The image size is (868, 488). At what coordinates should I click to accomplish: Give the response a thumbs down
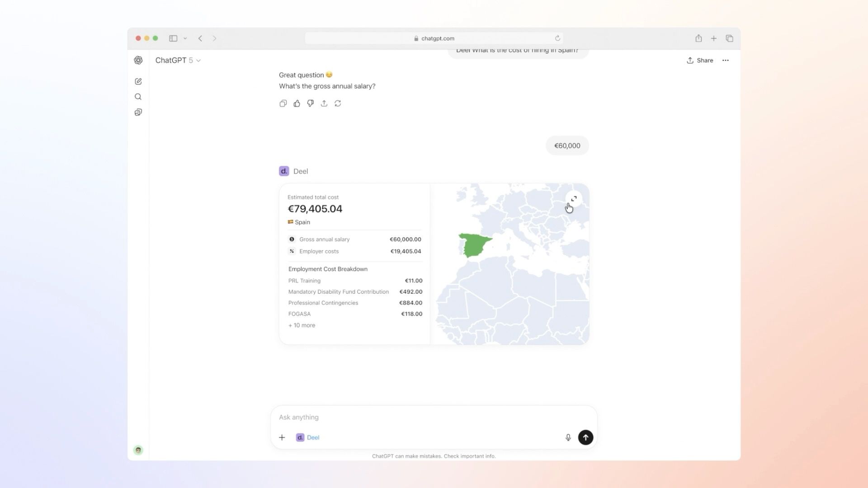(x=311, y=103)
